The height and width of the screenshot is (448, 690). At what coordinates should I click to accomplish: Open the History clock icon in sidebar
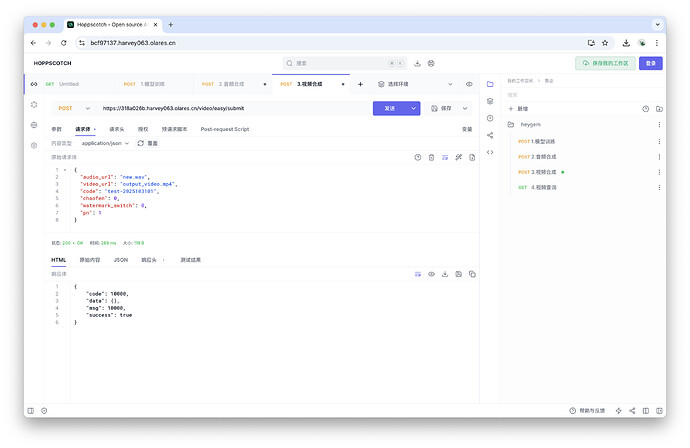click(490, 118)
